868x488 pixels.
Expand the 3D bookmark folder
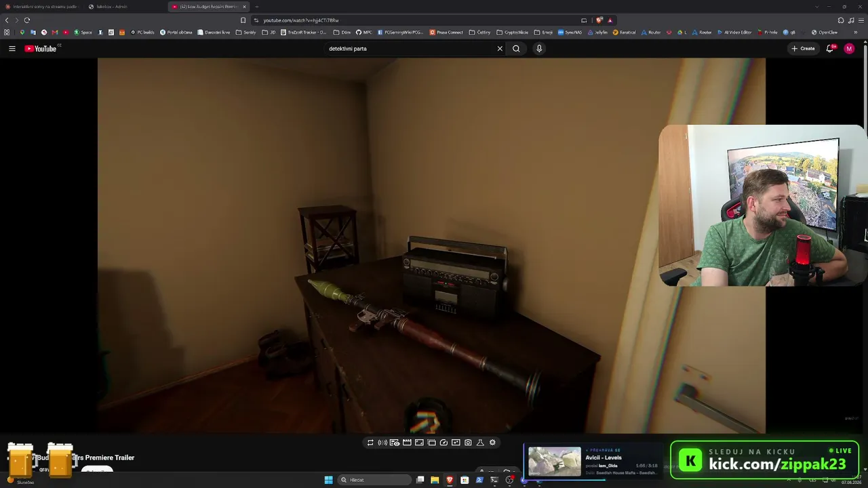269,33
